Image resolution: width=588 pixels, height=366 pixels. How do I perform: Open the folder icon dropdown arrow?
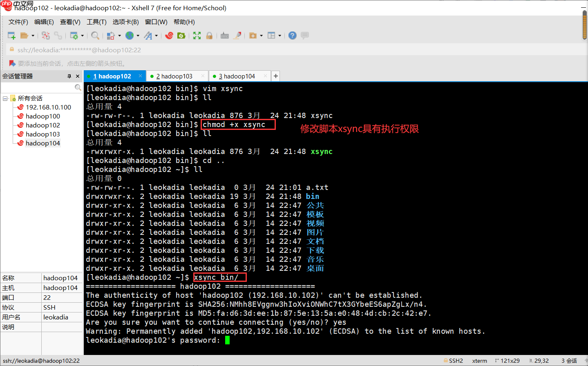pyautogui.click(x=33, y=36)
